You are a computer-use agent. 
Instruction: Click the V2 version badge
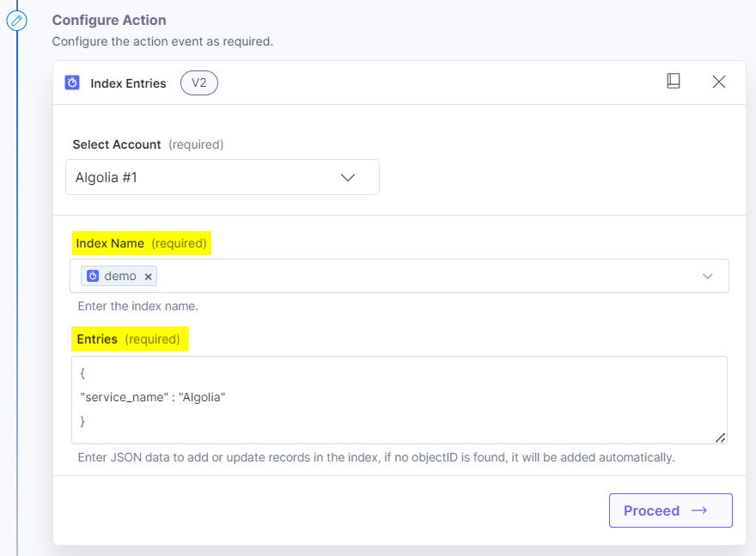pos(199,83)
